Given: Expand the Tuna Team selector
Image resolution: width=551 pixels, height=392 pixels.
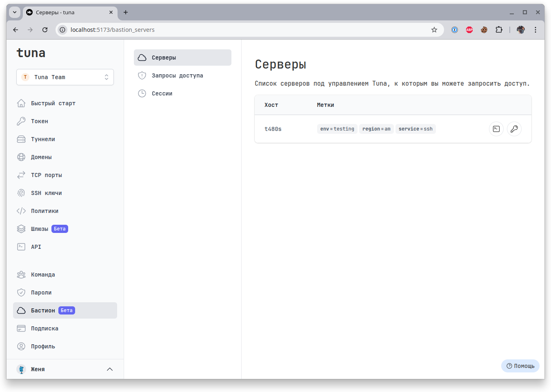Looking at the screenshot, I should [65, 77].
